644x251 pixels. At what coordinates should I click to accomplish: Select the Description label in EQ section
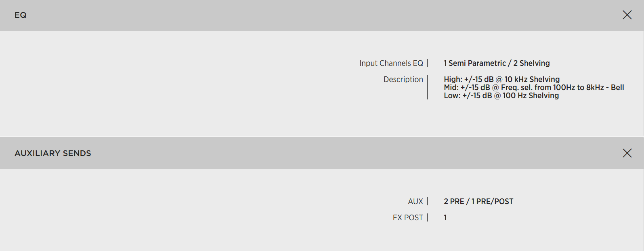403,80
